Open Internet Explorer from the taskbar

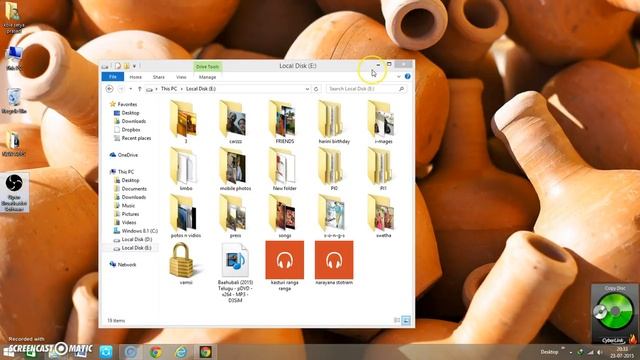pyautogui.click(x=181, y=351)
